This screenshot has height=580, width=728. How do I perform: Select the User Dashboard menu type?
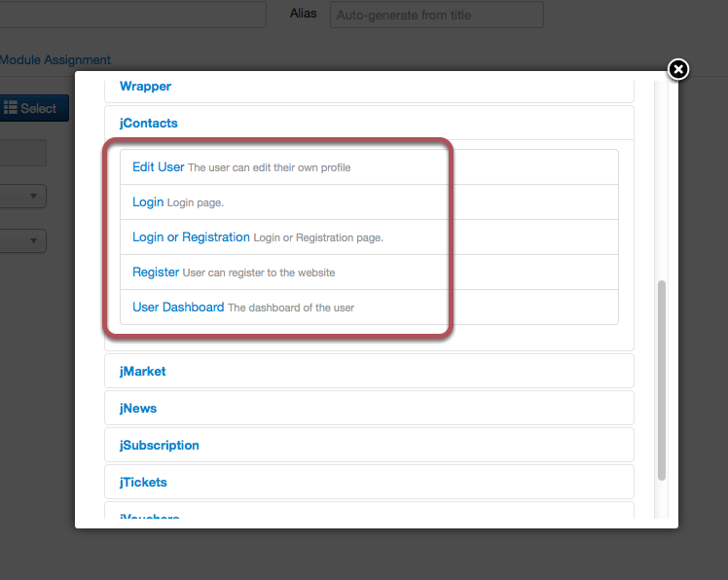178,307
